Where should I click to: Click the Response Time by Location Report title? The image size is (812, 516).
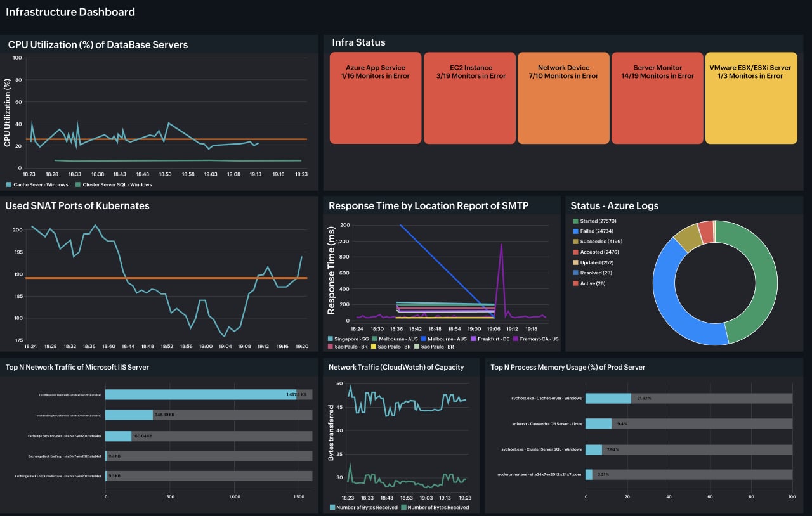coord(429,205)
